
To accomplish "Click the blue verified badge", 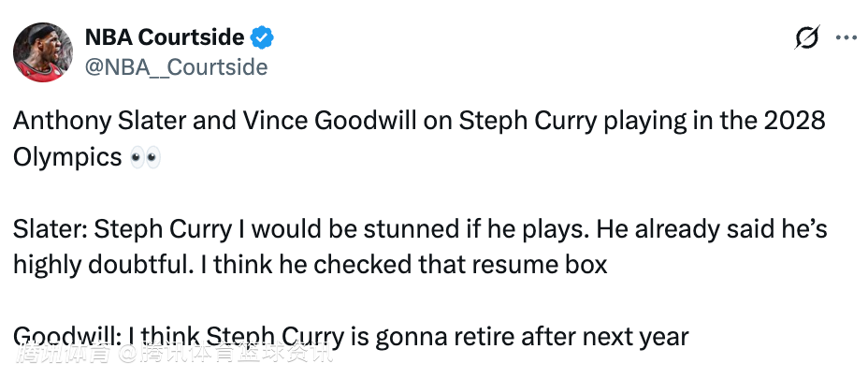I will 264,37.
